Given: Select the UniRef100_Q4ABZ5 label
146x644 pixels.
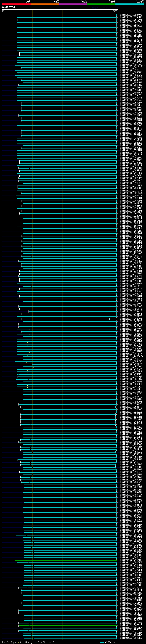Looking at the screenshot, I should click(x=131, y=369).
